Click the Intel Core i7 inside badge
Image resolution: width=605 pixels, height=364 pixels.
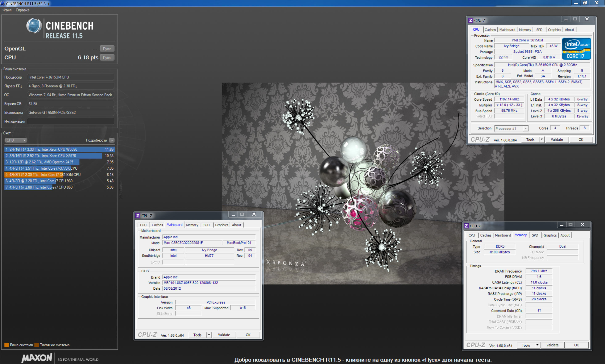coord(576,48)
